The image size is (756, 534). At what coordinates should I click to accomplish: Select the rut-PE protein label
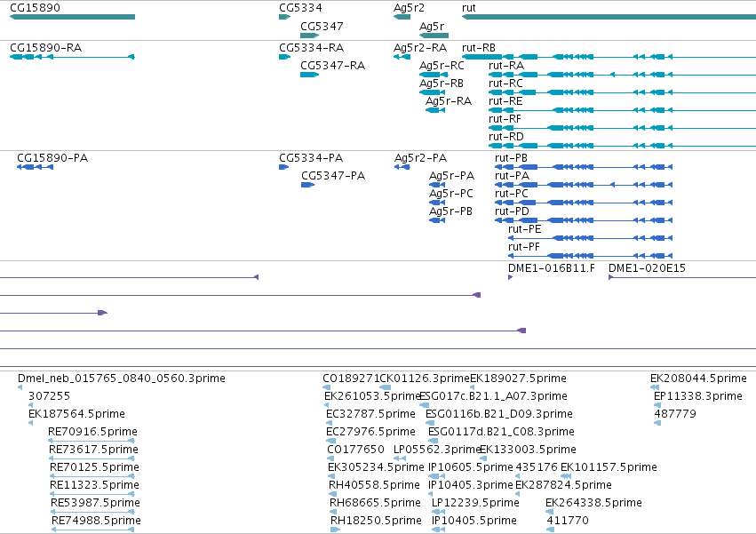point(524,229)
